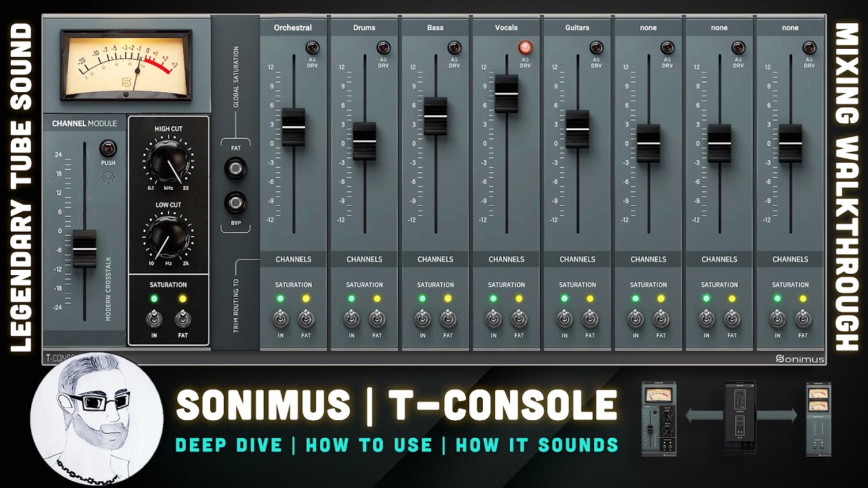Screen dimensions: 868x488
Task: Click the Guitars fader handle
Action: (x=578, y=129)
